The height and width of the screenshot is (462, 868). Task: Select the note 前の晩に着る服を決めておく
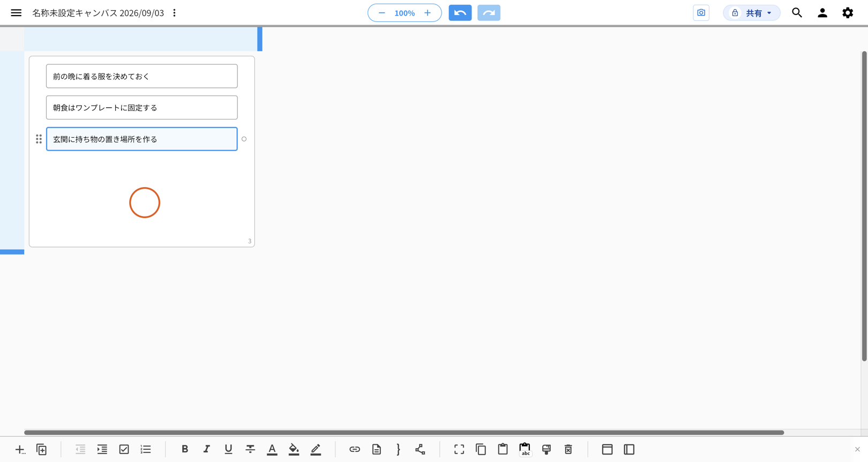[142, 76]
